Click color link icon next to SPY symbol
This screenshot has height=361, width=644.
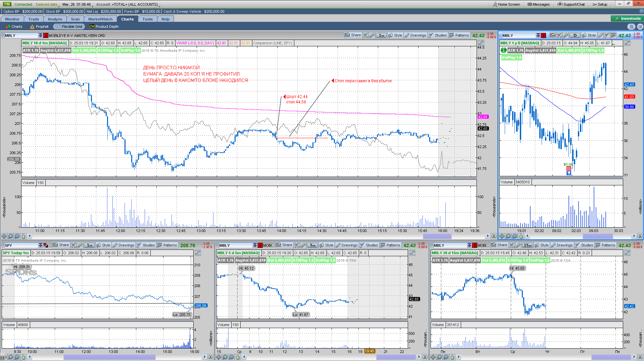pos(46,245)
